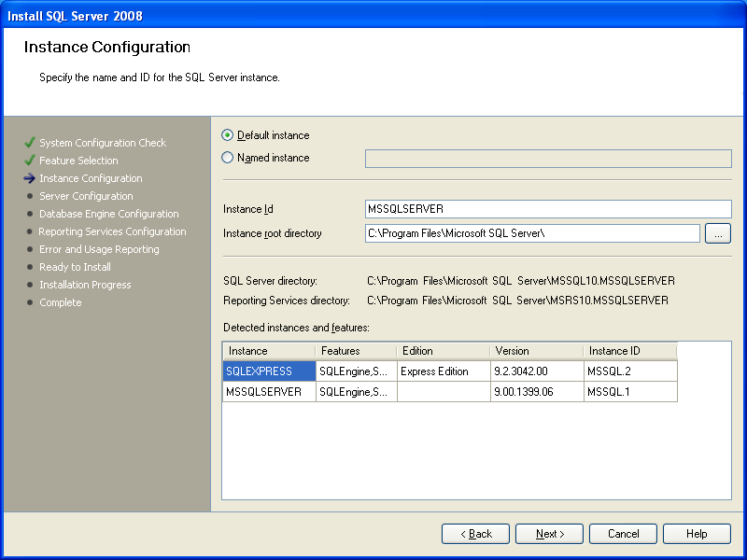This screenshot has height=560, width=747.
Task: Select the Ready to Install step
Action: click(x=75, y=267)
